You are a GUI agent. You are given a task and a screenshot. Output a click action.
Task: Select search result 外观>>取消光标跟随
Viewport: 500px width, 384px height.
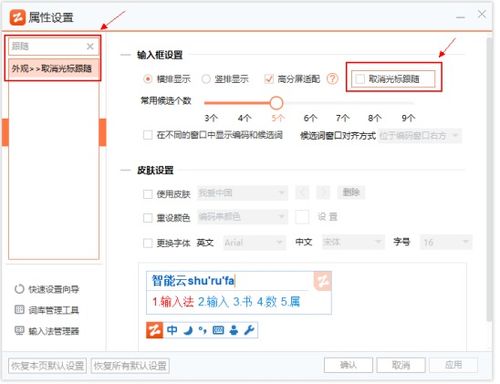(53, 69)
